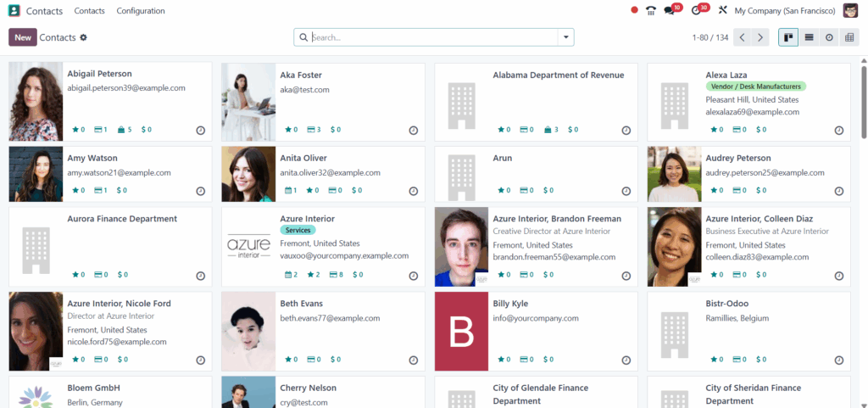
Task: Open the Configuration menu
Action: point(141,11)
